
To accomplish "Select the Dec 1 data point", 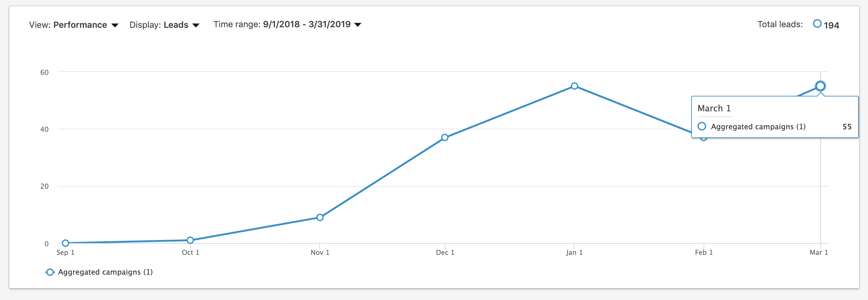I will [x=445, y=137].
